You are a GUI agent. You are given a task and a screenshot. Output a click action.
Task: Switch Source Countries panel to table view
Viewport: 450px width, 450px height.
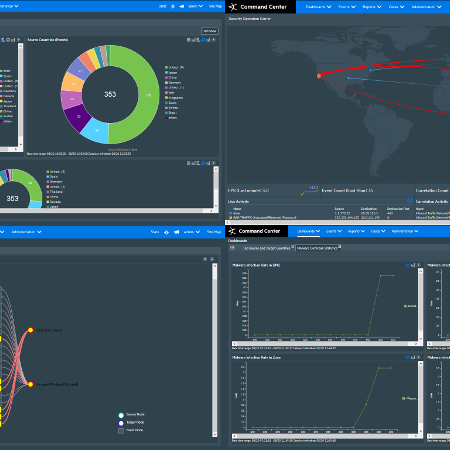188,40
